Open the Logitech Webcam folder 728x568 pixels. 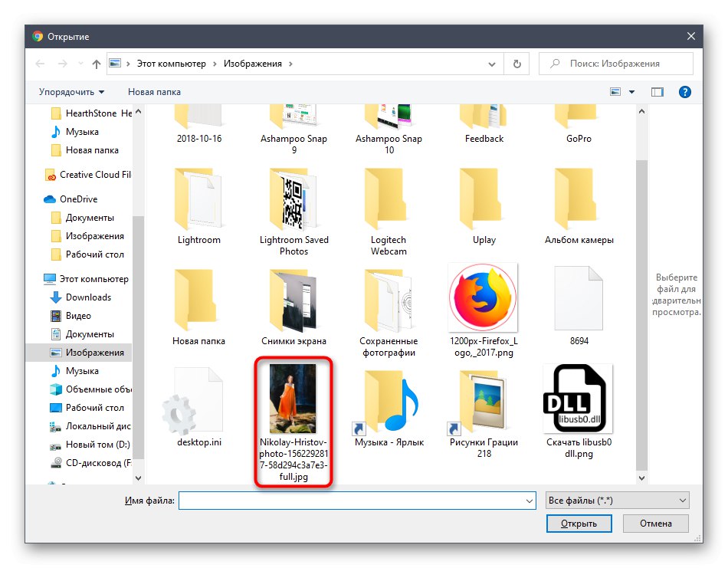[x=389, y=212]
